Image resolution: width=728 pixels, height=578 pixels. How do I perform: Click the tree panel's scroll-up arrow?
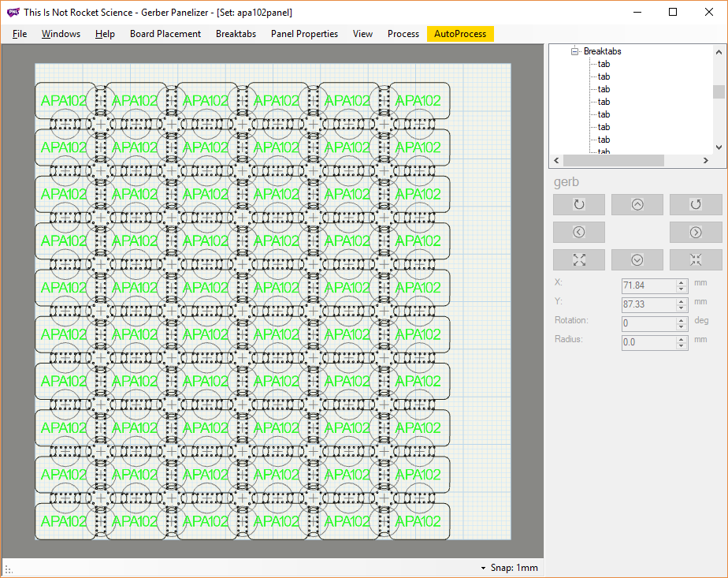point(719,52)
